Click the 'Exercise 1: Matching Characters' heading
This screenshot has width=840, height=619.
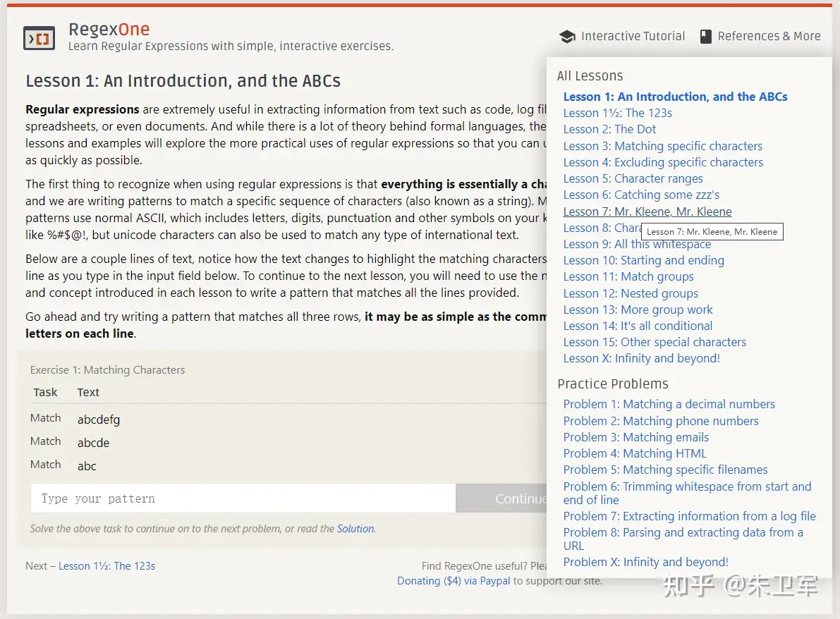107,370
